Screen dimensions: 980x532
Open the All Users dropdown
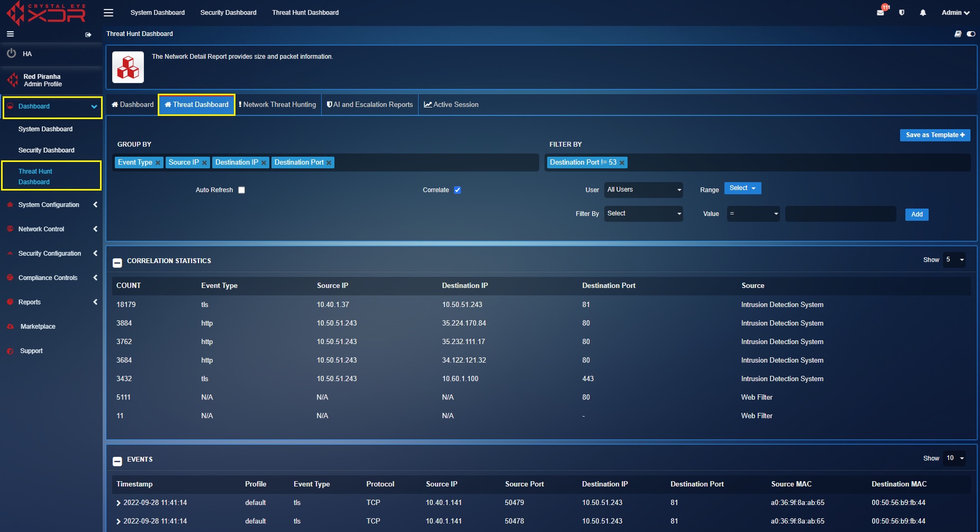click(643, 190)
